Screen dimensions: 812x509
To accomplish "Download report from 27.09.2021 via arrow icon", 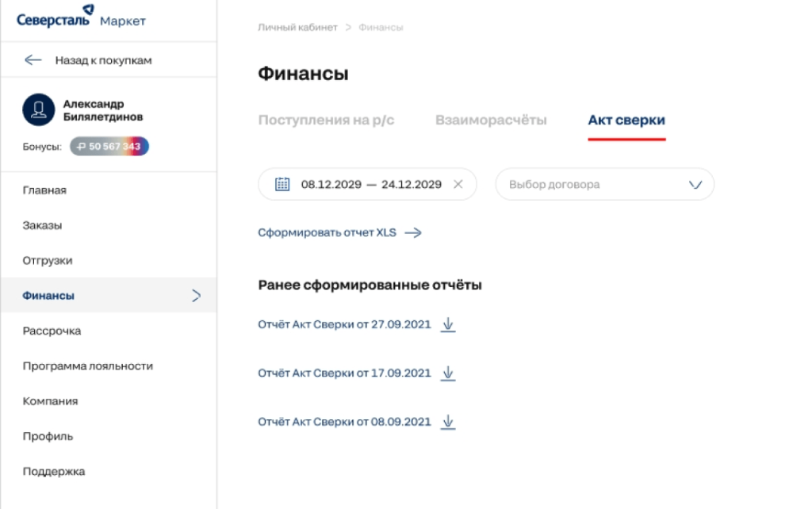I will (448, 324).
